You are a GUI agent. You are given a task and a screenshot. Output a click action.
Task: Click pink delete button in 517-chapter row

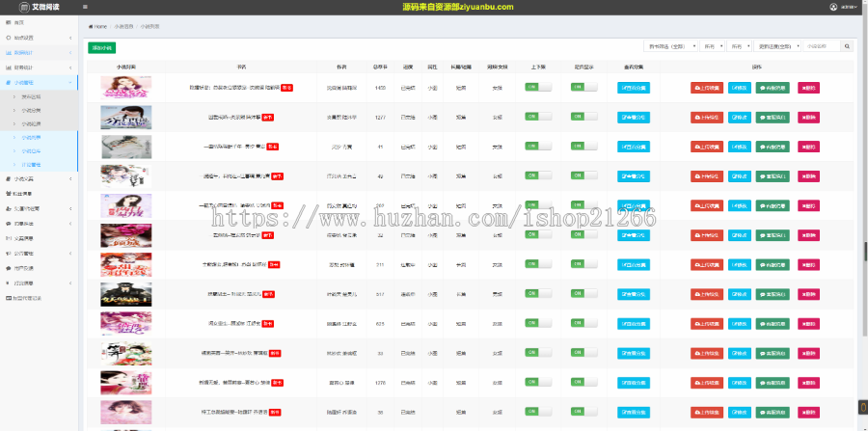(809, 294)
